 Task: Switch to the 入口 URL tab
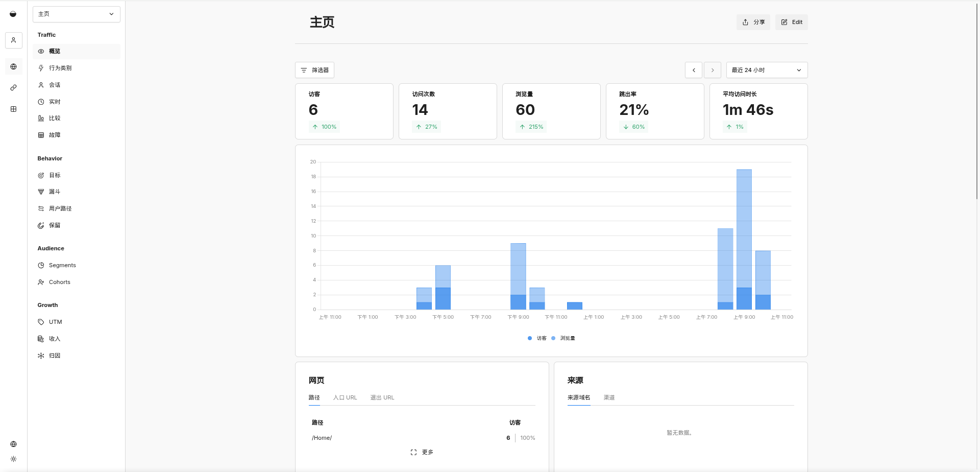coord(345,397)
